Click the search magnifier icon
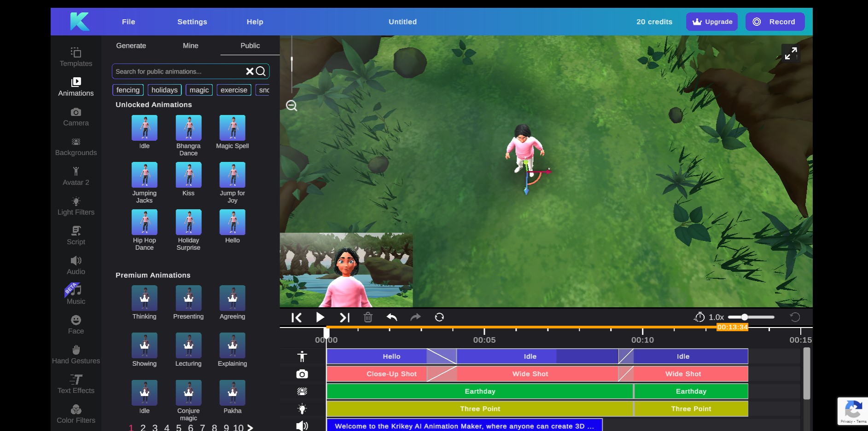 click(x=261, y=71)
